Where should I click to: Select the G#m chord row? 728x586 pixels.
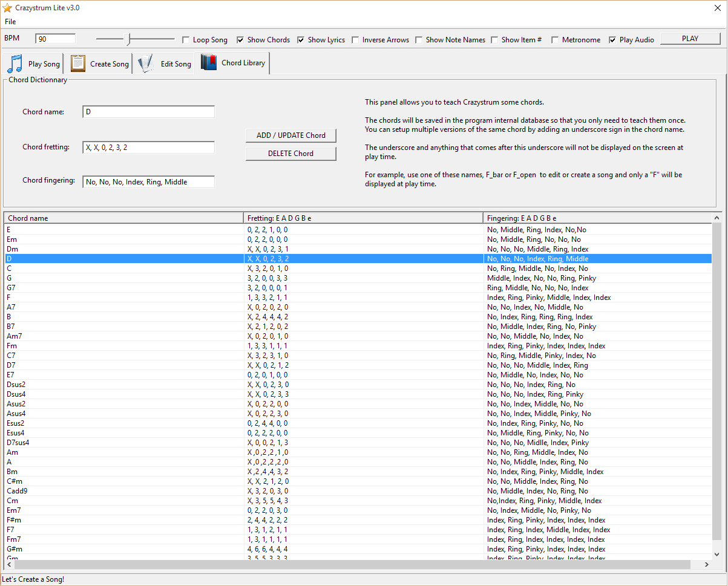pyautogui.click(x=358, y=549)
